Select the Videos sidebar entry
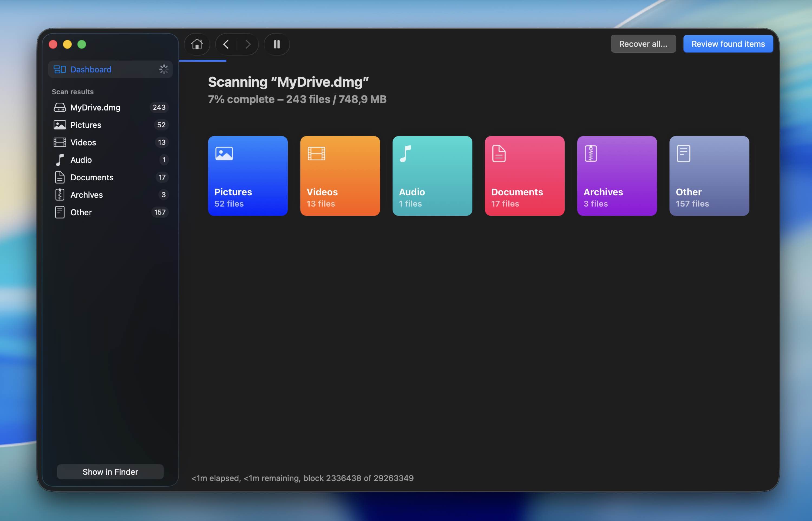812x521 pixels. click(x=83, y=142)
